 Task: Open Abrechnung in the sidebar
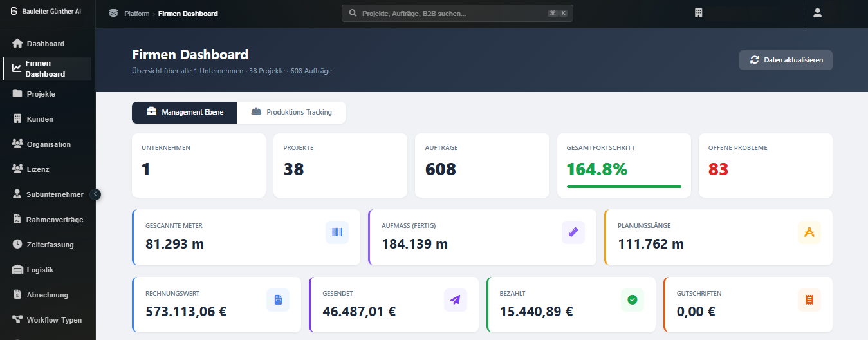[48, 295]
